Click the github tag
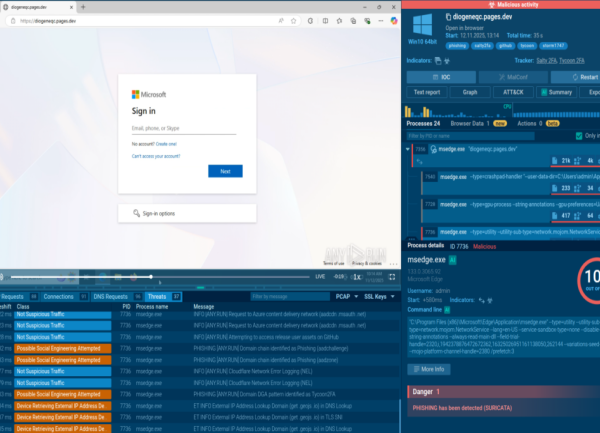600x433 pixels. (505, 46)
